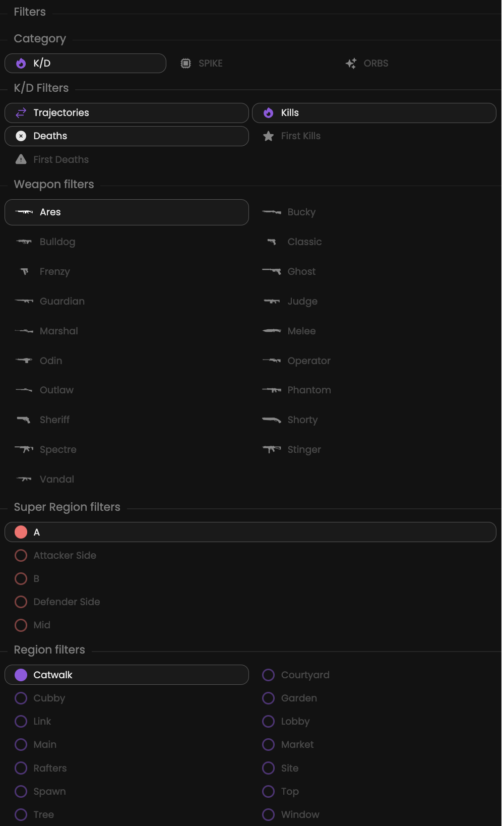
Task: Deselect the A super region filter
Action: click(x=250, y=532)
